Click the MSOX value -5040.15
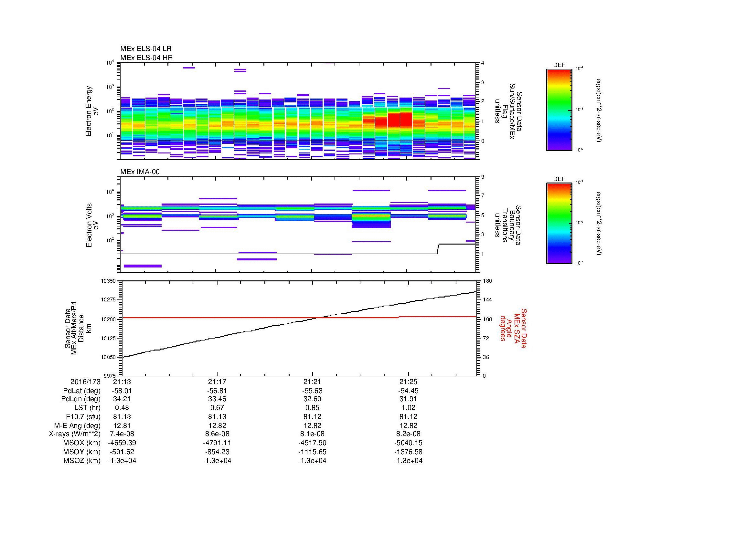This screenshot has height=534, width=756. (408, 443)
